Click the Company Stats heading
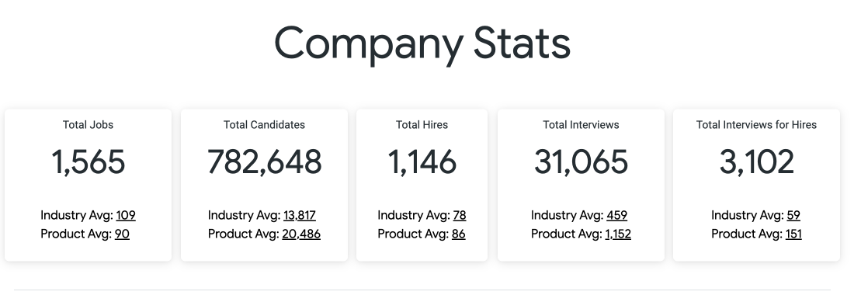Screen dimensions: 868x295 pyautogui.click(x=422, y=44)
